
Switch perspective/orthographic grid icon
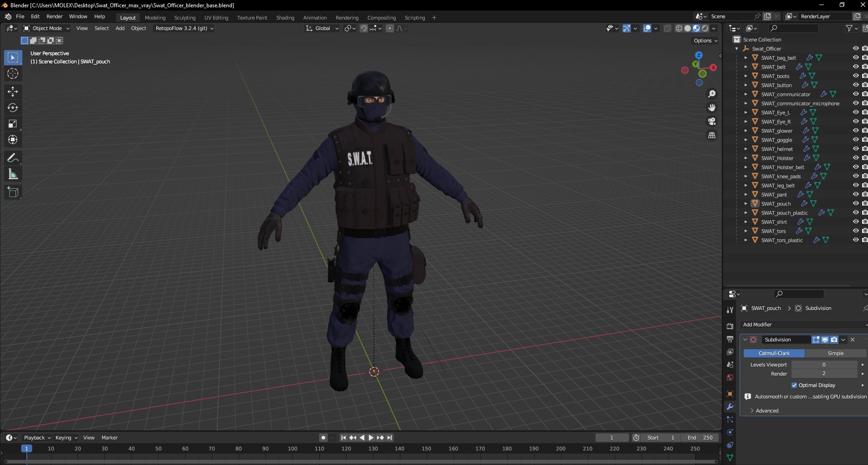(x=712, y=135)
